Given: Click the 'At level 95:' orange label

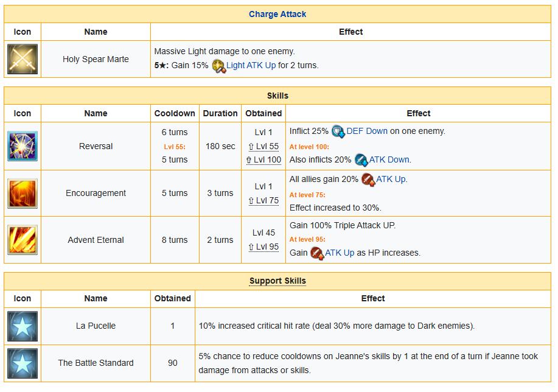Looking at the screenshot, I should point(307,239).
